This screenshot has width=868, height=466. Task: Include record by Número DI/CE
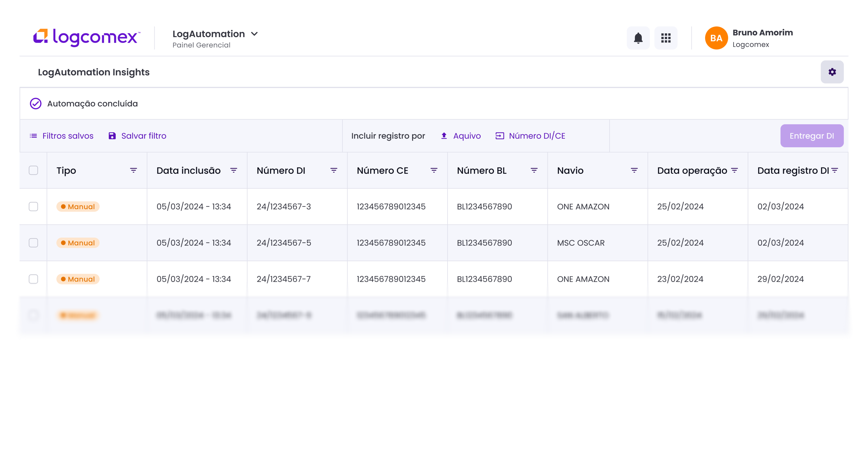pos(530,136)
